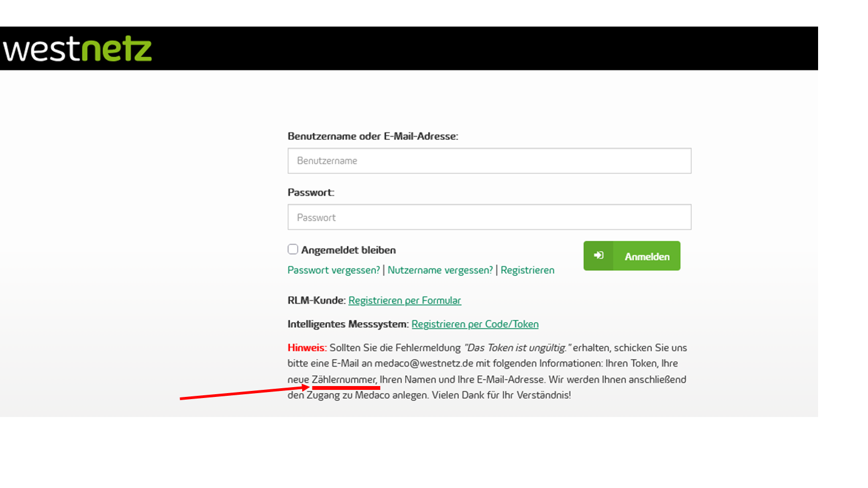Click the westnetz logo in the header
The width and height of the screenshot is (868, 488).
(78, 49)
